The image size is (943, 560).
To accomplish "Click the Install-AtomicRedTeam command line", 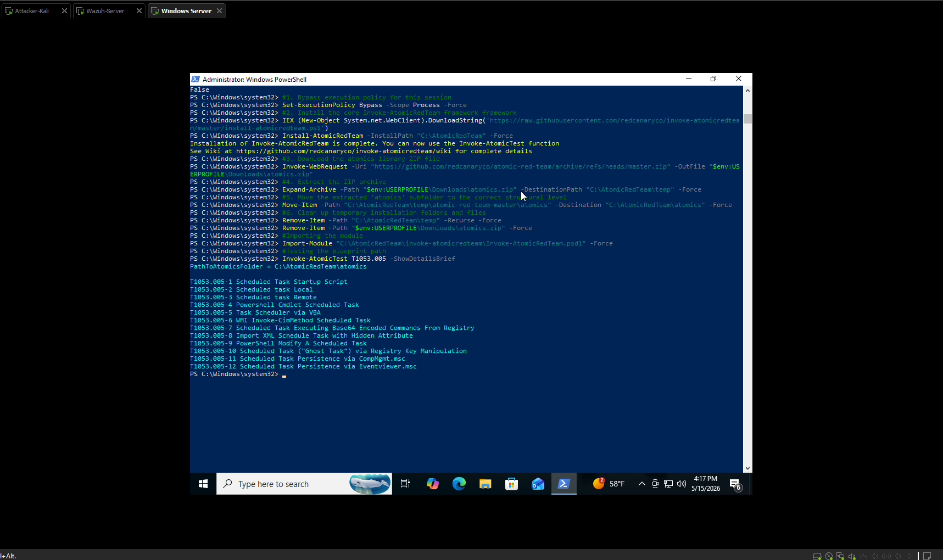I will tap(398, 136).
